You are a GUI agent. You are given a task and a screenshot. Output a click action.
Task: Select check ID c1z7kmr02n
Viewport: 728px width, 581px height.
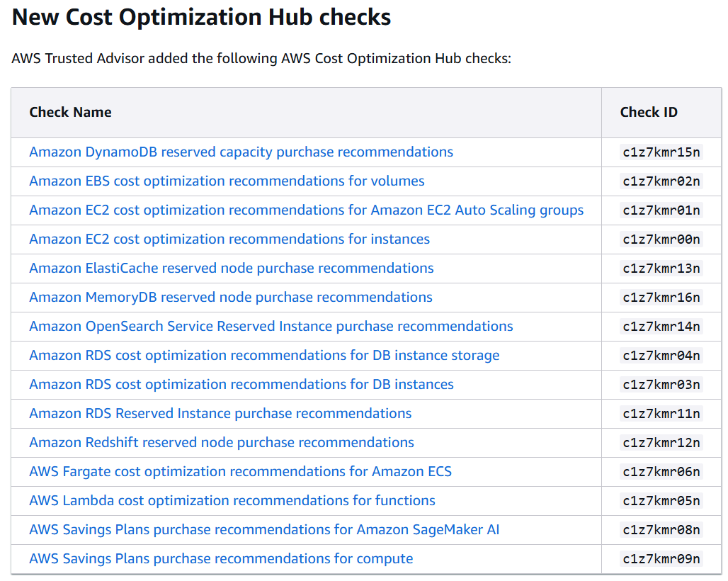[661, 181]
